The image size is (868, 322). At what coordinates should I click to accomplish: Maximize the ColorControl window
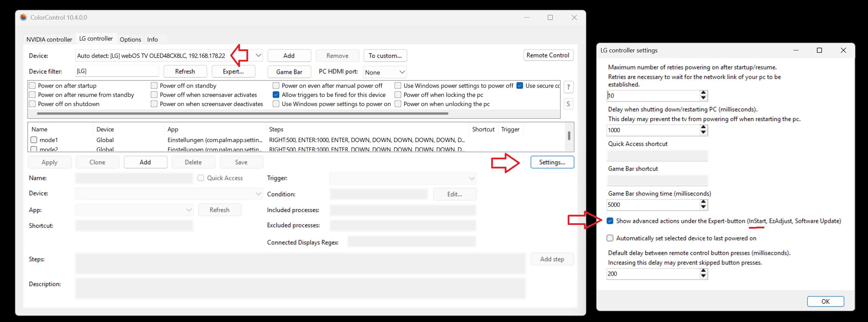[x=550, y=18]
